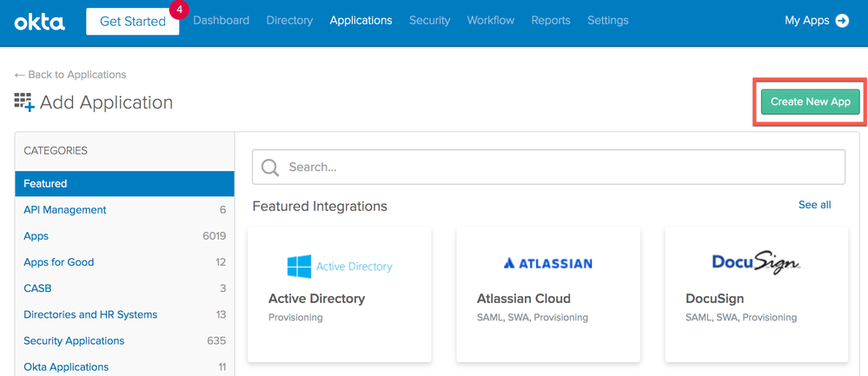868x376 pixels.
Task: Click the search magnifier icon
Action: [x=269, y=167]
